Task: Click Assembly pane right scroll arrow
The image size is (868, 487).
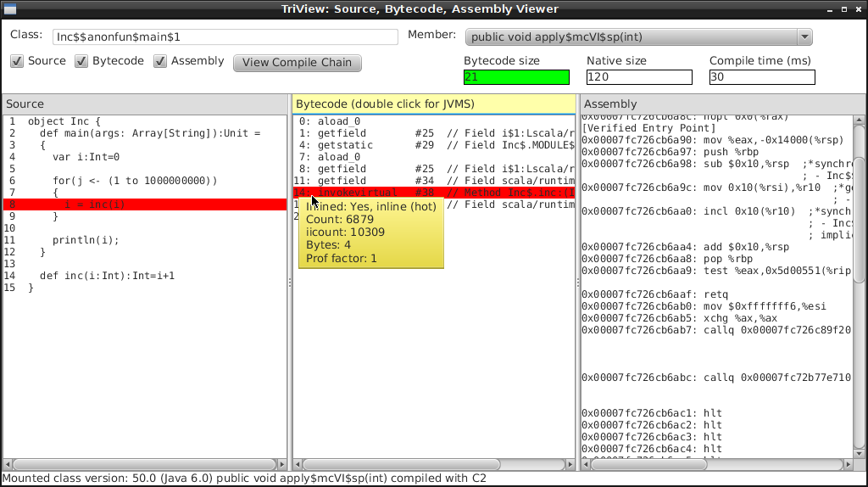Action: click(848, 464)
